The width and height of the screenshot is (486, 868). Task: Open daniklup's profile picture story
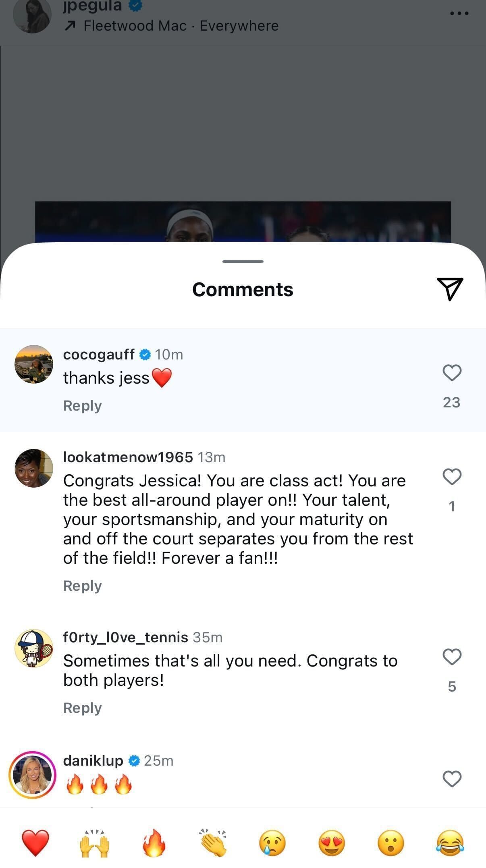pyautogui.click(x=33, y=775)
